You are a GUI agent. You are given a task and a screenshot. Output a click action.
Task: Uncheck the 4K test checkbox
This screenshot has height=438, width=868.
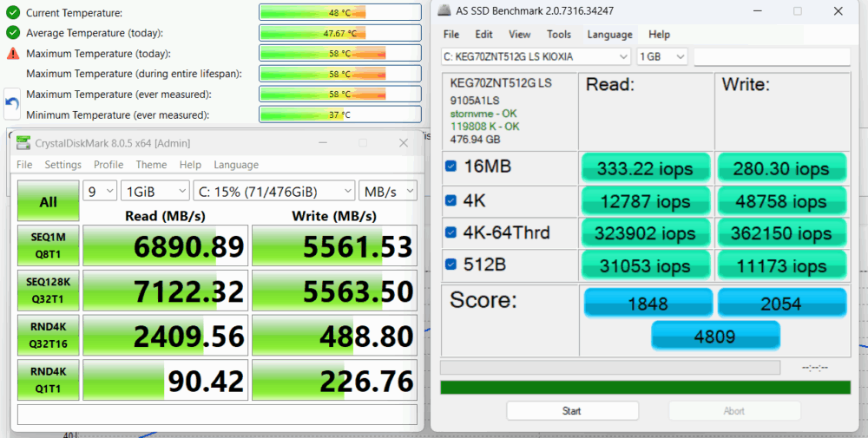[x=450, y=201]
